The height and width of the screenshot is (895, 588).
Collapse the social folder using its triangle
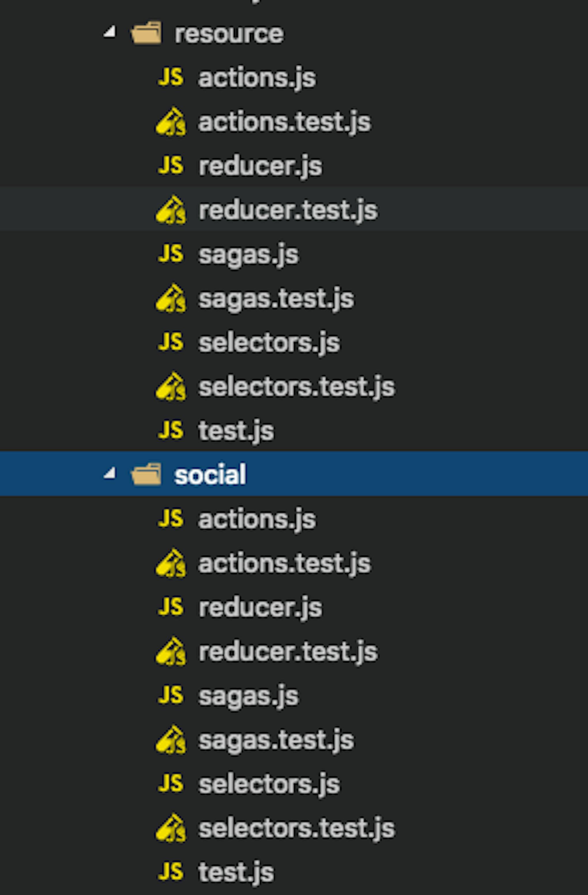click(109, 474)
